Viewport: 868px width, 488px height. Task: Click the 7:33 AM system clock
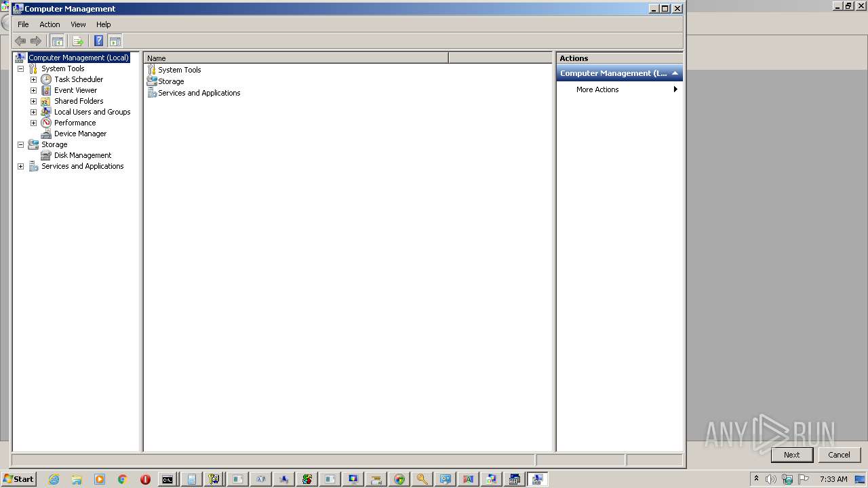coord(833,479)
